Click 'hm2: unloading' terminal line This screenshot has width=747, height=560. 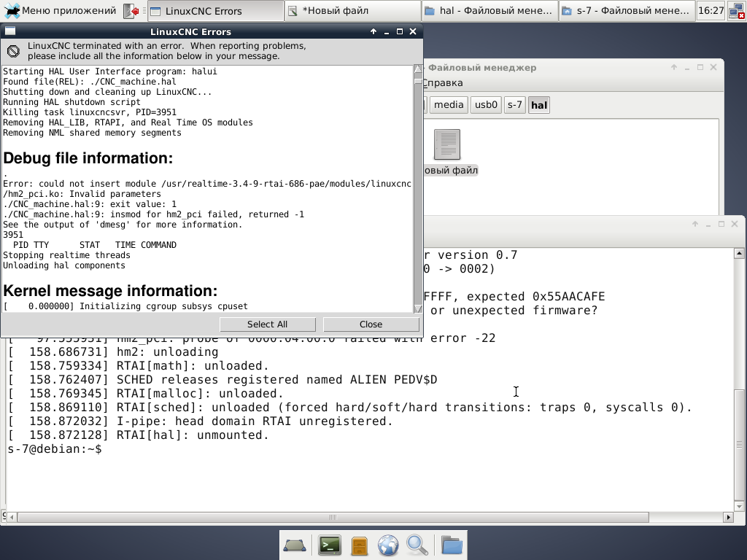(113, 352)
